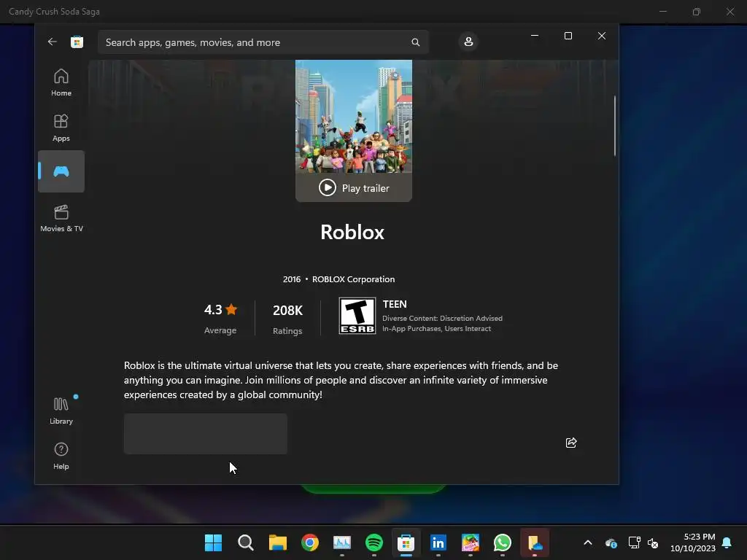Click the OneDrive cloud tray icon
The height and width of the screenshot is (560, 747).
611,542
